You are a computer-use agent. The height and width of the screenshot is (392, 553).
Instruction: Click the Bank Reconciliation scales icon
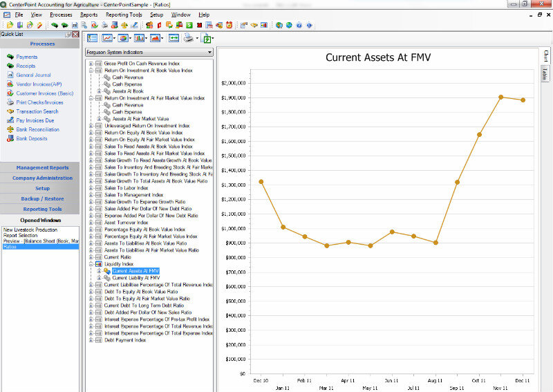[10, 129]
